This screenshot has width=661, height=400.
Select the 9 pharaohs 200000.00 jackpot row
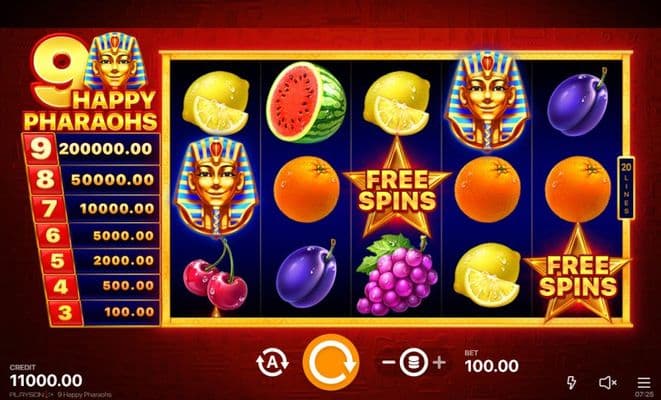click(x=91, y=149)
